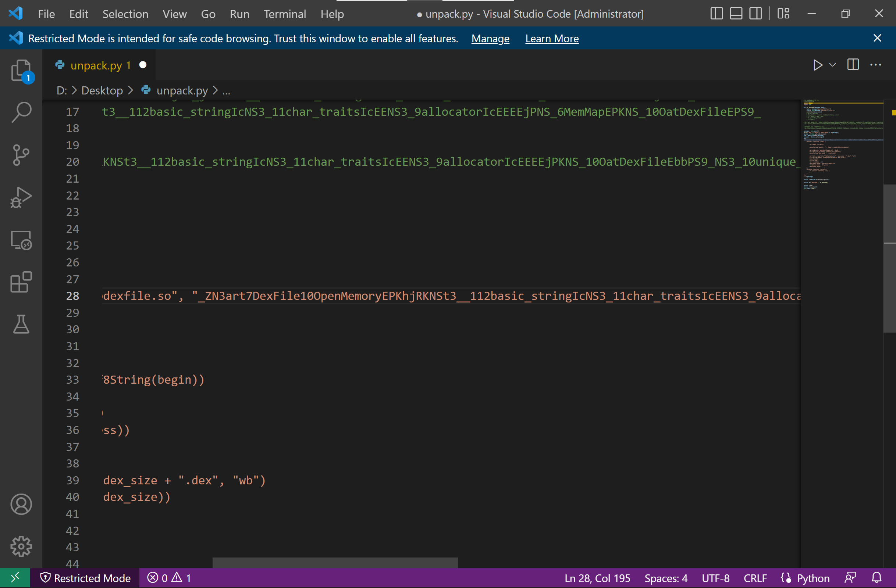The width and height of the screenshot is (896, 588).
Task: Open the Extensions panel
Action: pos(22,283)
